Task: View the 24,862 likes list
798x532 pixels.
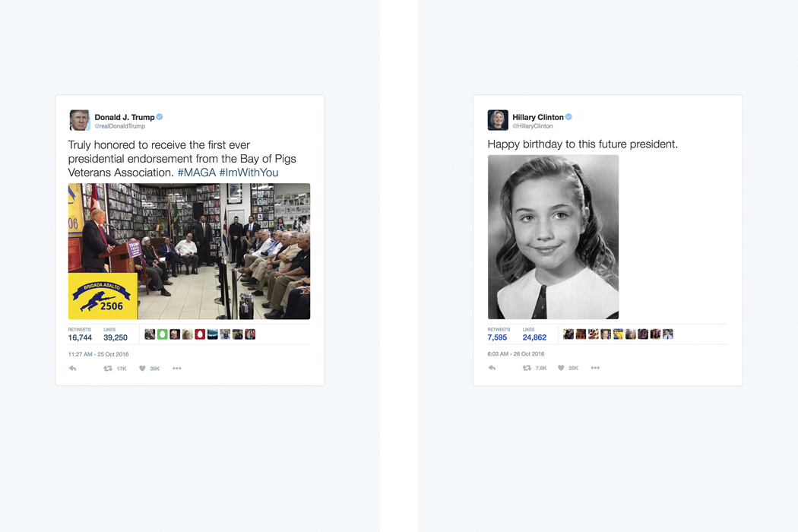Action: 534,334
